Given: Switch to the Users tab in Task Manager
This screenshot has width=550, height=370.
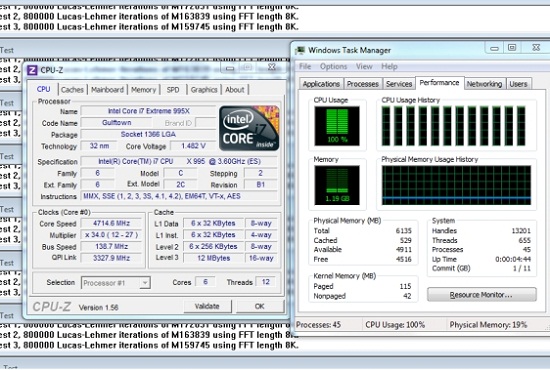Looking at the screenshot, I should [x=518, y=84].
